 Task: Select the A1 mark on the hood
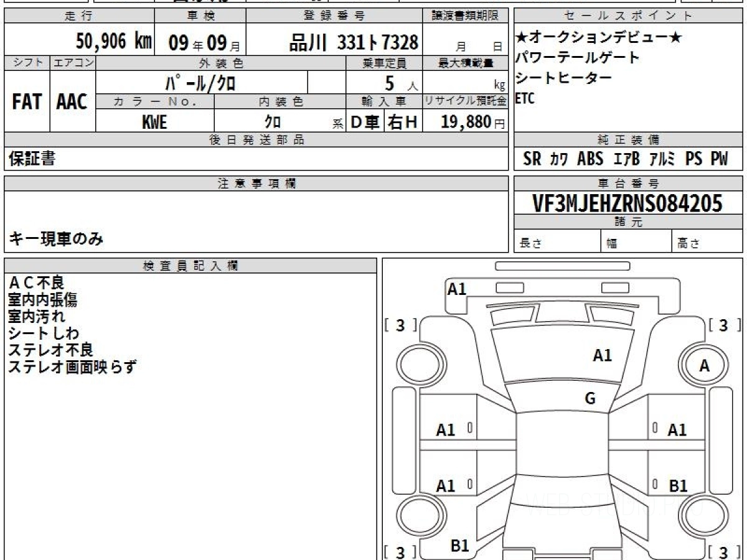[602, 356]
